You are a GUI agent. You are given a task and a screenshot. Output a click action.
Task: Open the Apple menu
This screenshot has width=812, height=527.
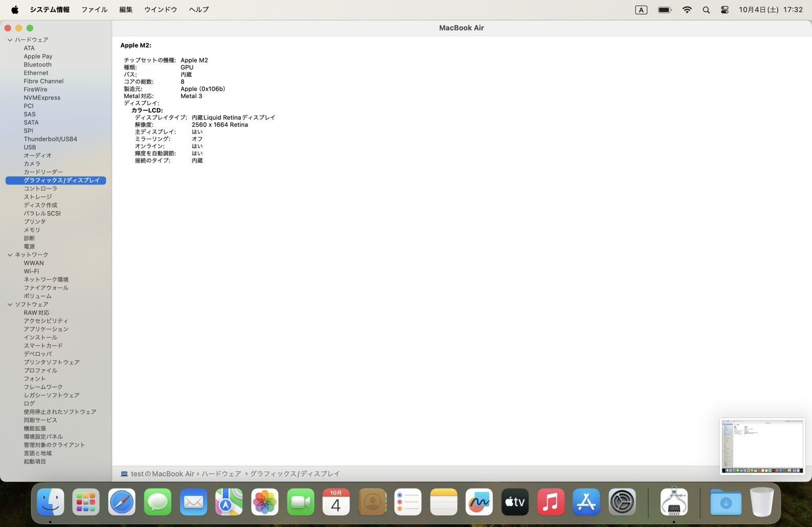pyautogui.click(x=15, y=10)
